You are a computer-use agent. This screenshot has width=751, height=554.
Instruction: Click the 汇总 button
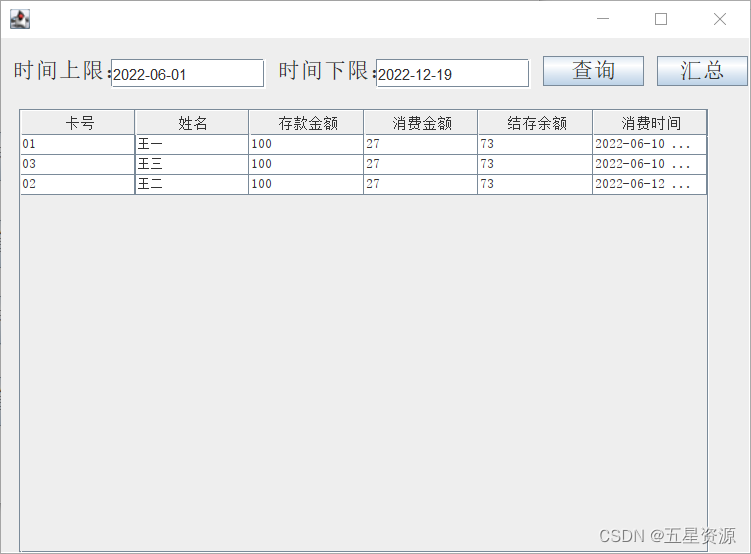pyautogui.click(x=702, y=71)
